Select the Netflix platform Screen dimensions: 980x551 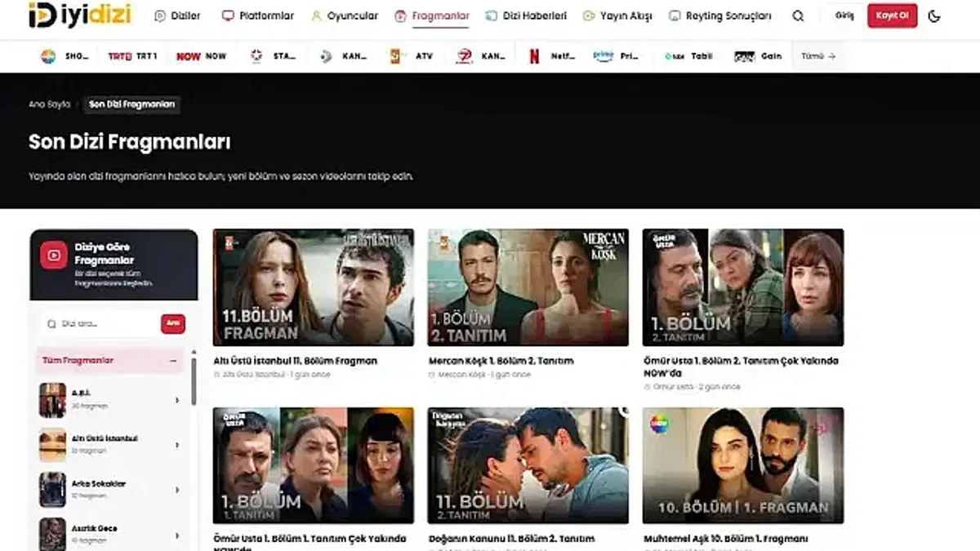click(x=552, y=56)
